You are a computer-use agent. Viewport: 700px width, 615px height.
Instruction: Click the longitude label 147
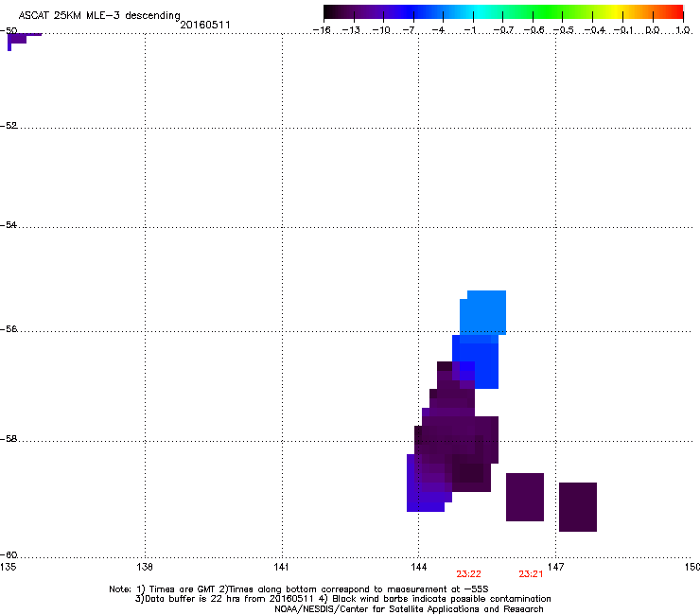(x=555, y=567)
